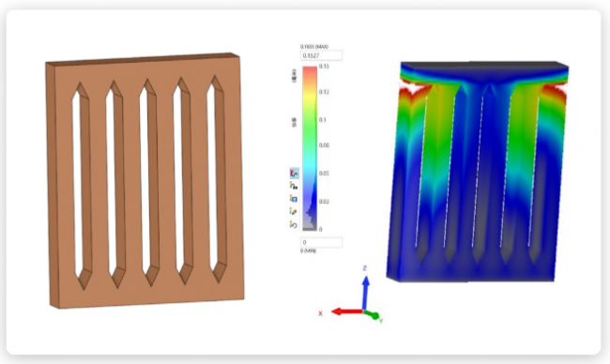Image resolution: width=610 pixels, height=364 pixels.
Task: Click the leftmost slot in the copper model
Action: (x=82, y=186)
